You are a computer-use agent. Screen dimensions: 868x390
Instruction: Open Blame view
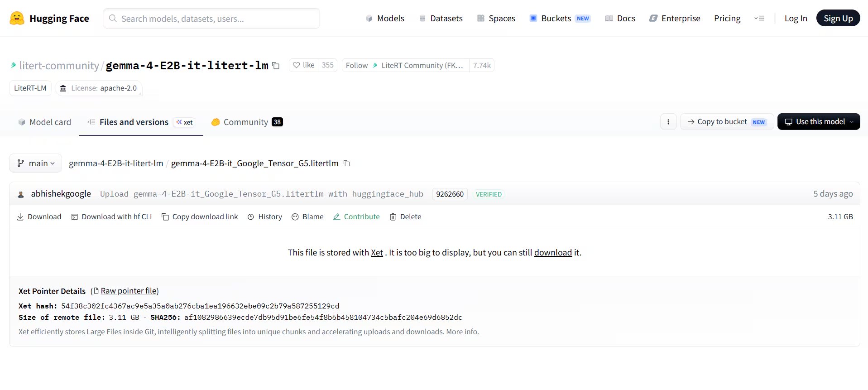point(307,217)
